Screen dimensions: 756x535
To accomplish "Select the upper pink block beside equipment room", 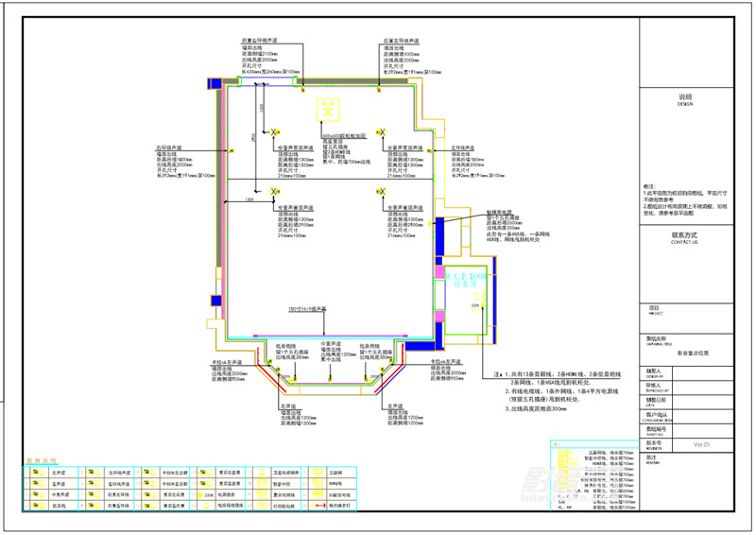I will click(439, 271).
